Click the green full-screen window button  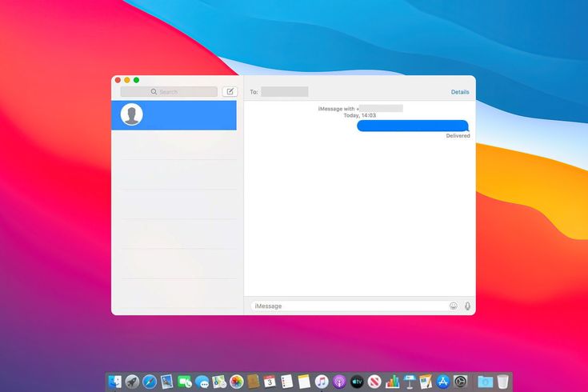coord(136,80)
